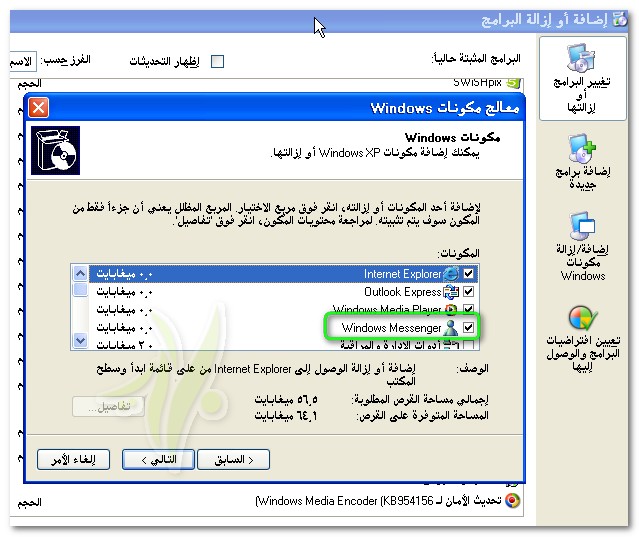Click the Cancel button in the wizard
This screenshot has width=639, height=537.
(x=73, y=460)
